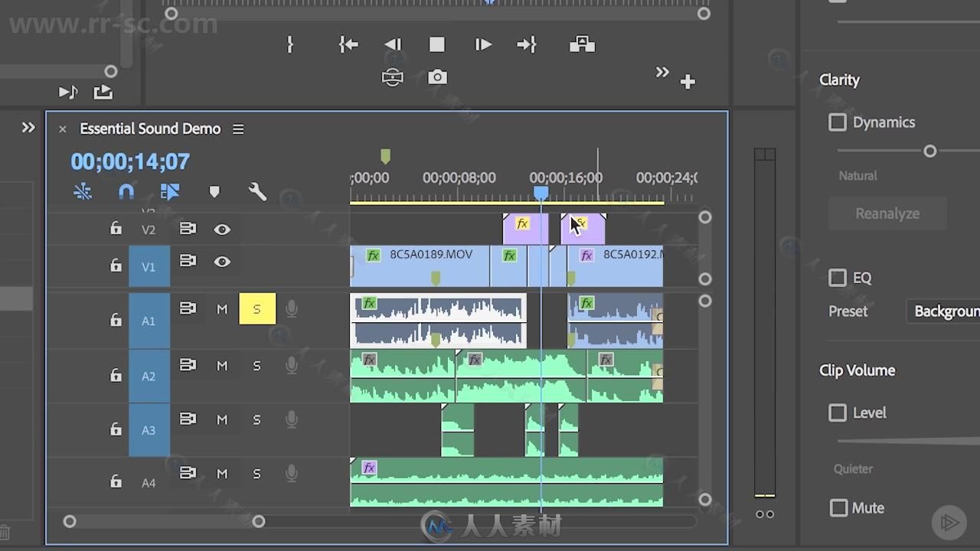Enable the EQ checkbox
This screenshot has width=980, height=551.
pyautogui.click(x=838, y=278)
